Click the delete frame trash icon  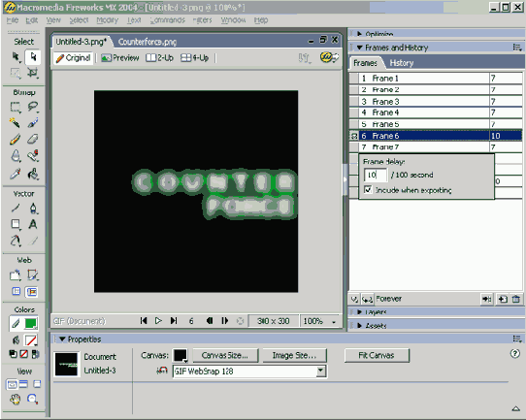516,299
